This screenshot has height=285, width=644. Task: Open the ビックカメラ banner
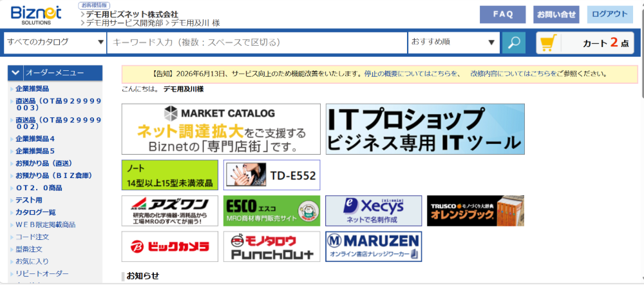[170, 246]
